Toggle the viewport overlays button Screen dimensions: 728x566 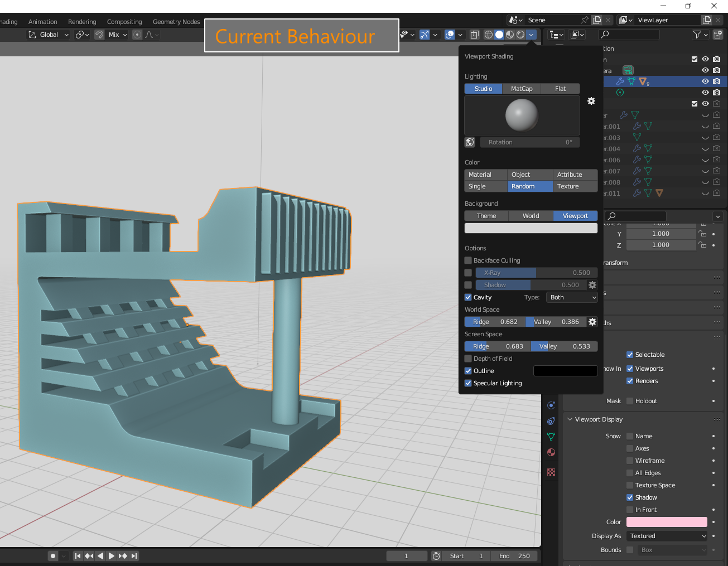(450, 35)
